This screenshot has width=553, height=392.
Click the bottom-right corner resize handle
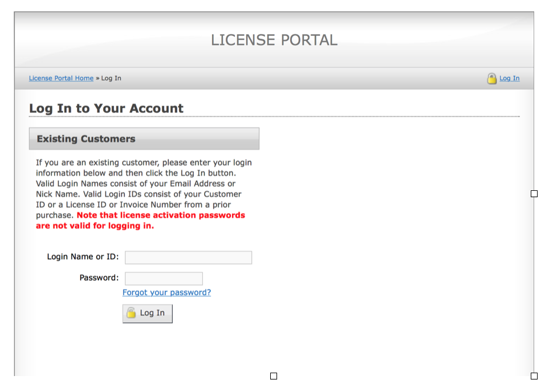click(x=534, y=376)
